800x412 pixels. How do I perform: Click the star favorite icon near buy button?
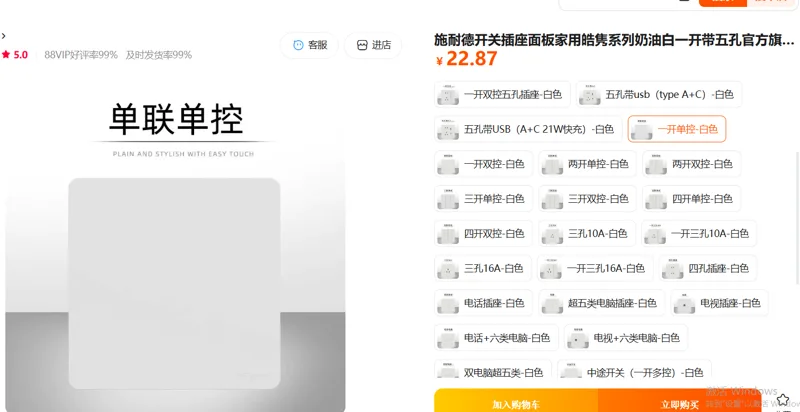pyautogui.click(x=783, y=400)
